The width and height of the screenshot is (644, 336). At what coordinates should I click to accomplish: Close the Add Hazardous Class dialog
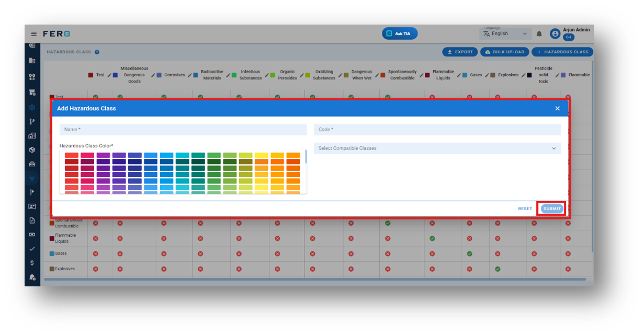click(557, 109)
